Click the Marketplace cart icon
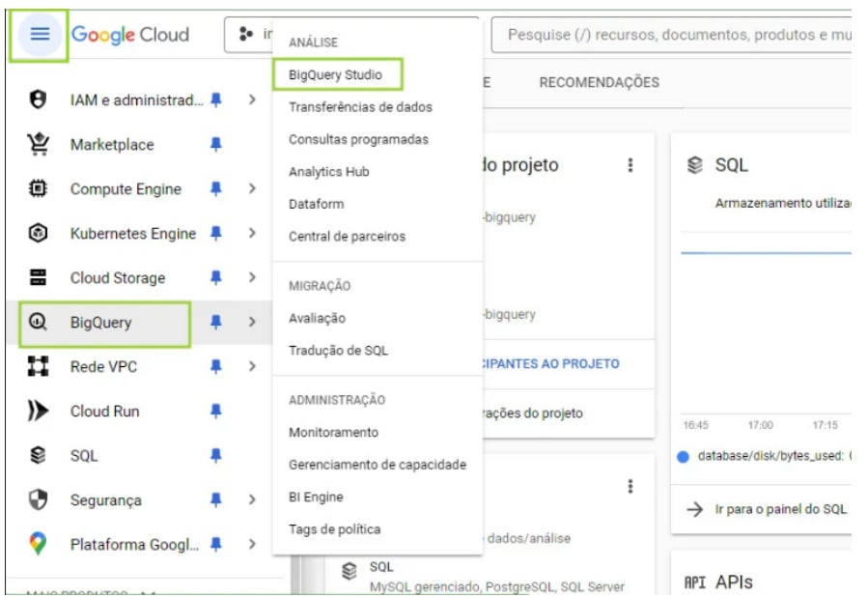 (38, 144)
